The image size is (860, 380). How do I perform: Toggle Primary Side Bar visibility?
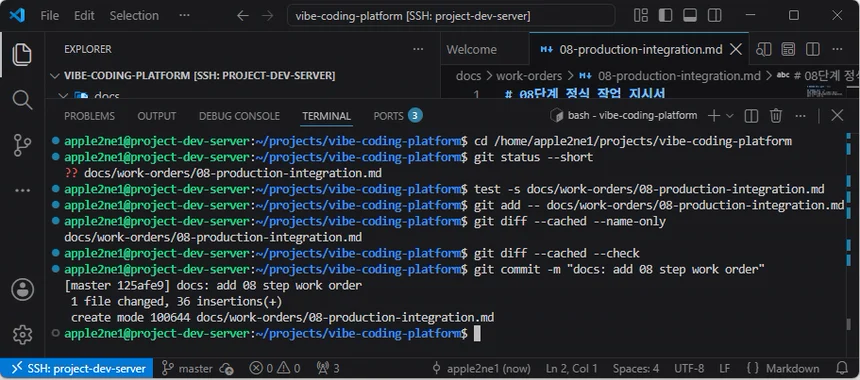pos(665,15)
